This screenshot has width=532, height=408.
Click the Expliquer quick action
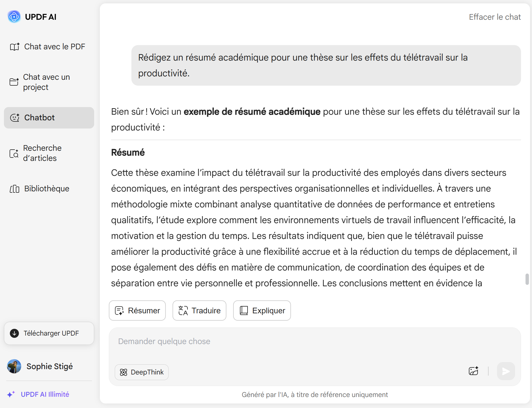(262, 311)
